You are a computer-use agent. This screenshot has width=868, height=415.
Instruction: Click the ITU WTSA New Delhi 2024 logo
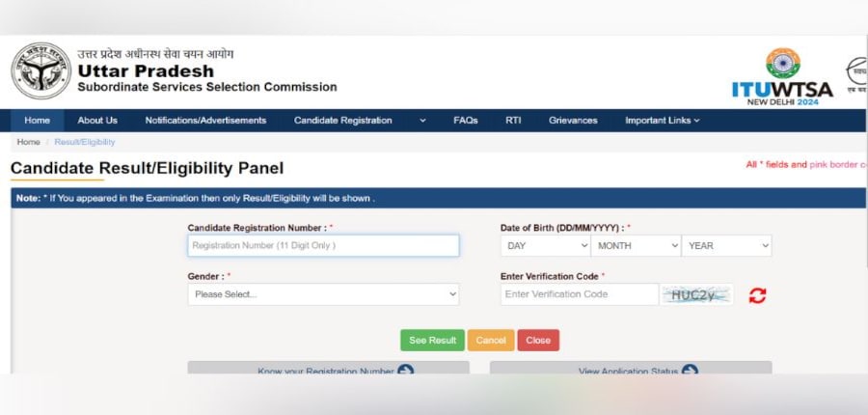pyautogui.click(x=782, y=76)
